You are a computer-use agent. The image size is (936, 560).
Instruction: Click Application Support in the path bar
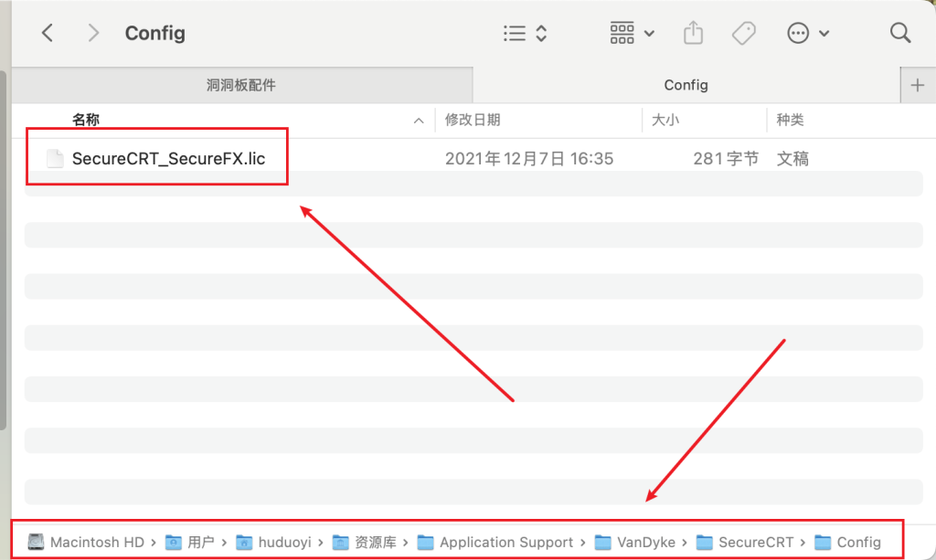coord(495,542)
